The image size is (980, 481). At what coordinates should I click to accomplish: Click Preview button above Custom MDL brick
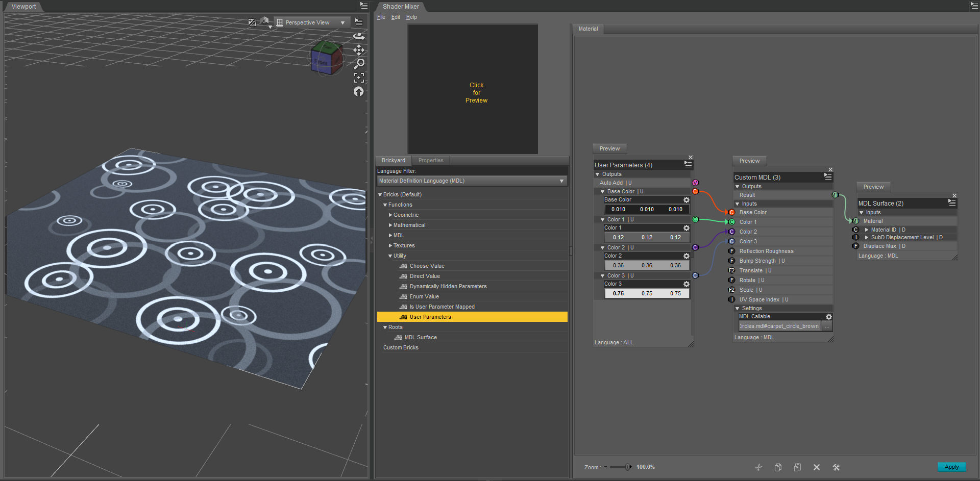[749, 161]
